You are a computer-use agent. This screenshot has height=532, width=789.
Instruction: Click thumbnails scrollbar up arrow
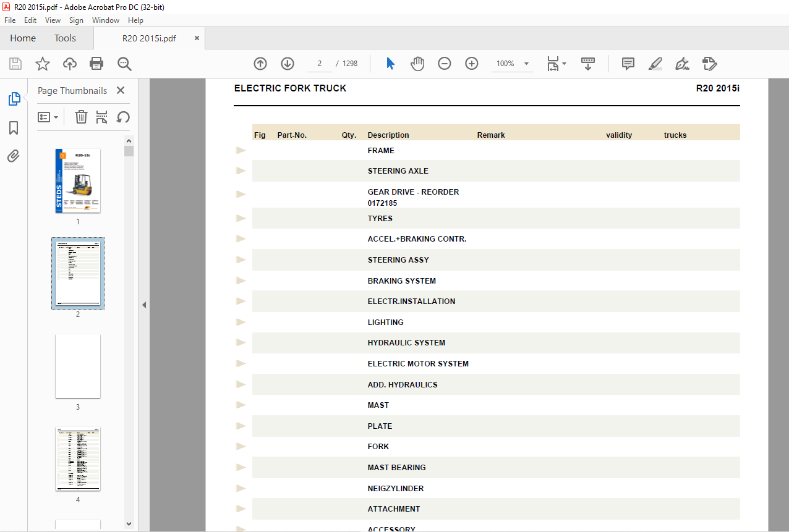pos(129,140)
